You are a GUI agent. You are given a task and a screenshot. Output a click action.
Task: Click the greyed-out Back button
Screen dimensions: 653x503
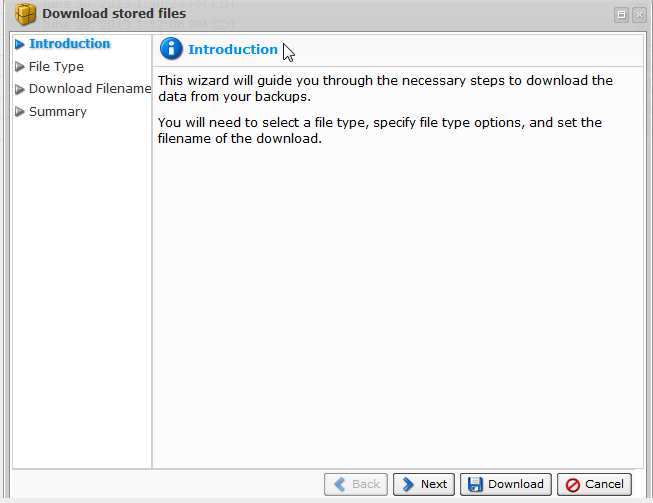[x=356, y=484]
